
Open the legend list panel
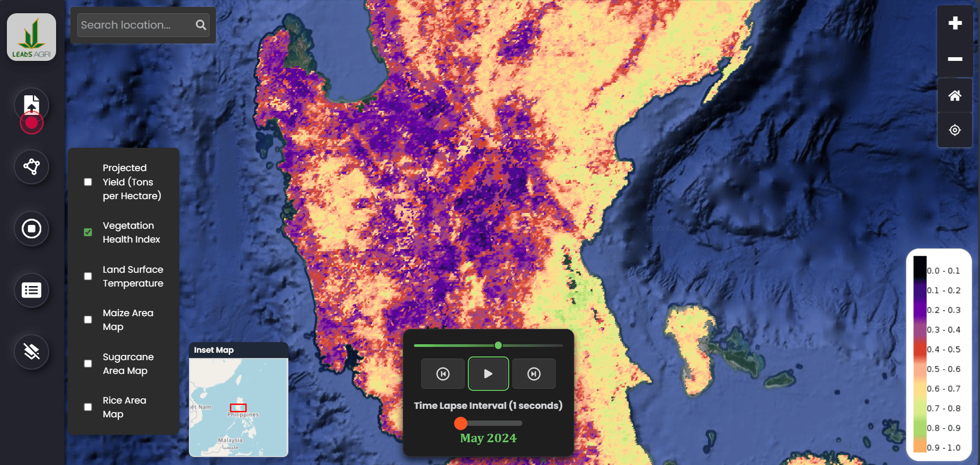pos(32,290)
